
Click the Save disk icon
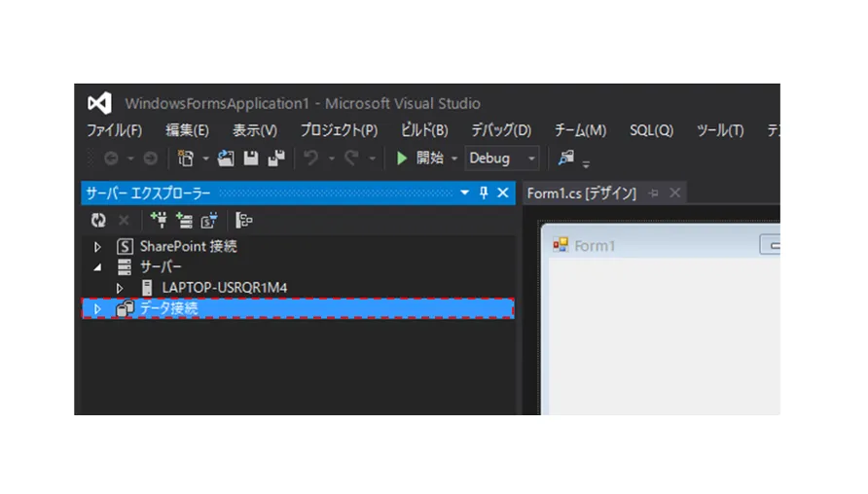pyautogui.click(x=251, y=159)
